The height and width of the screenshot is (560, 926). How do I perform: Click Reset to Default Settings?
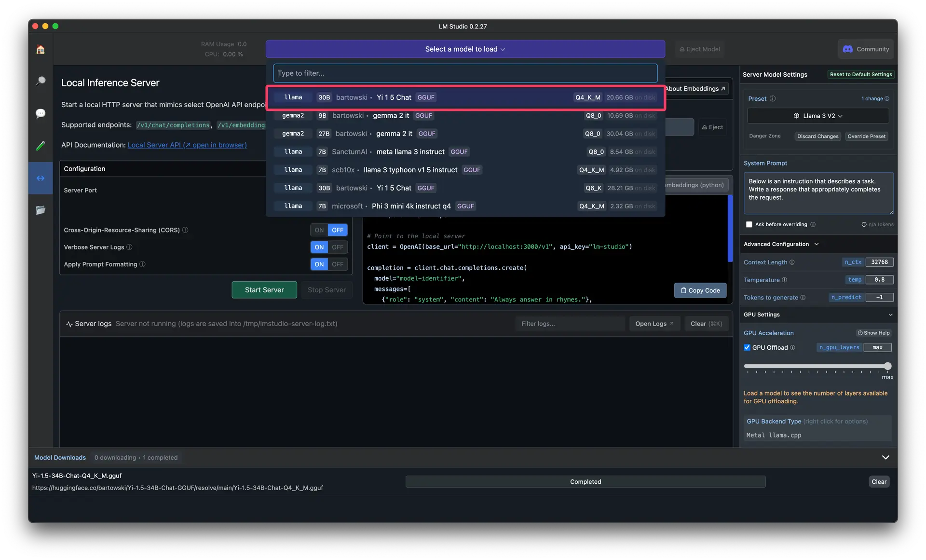click(x=861, y=75)
